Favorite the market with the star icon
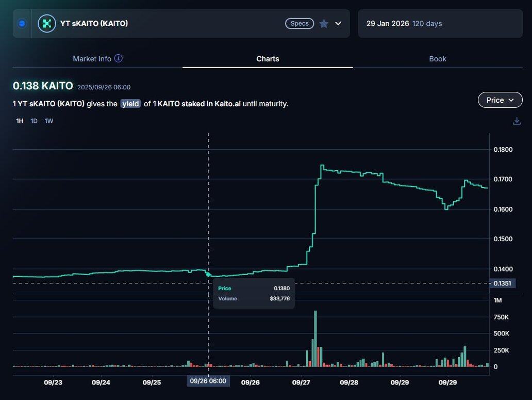The image size is (532, 400). [x=324, y=23]
